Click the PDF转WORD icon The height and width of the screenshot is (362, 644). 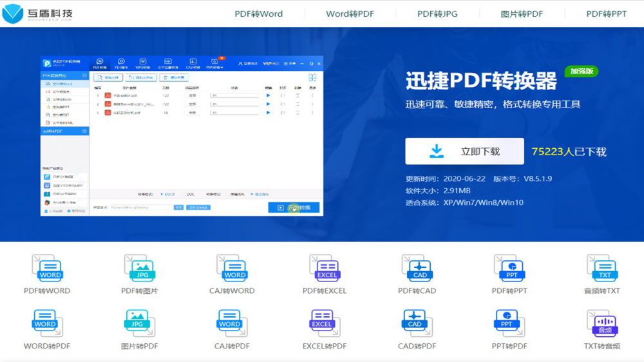coord(47,268)
